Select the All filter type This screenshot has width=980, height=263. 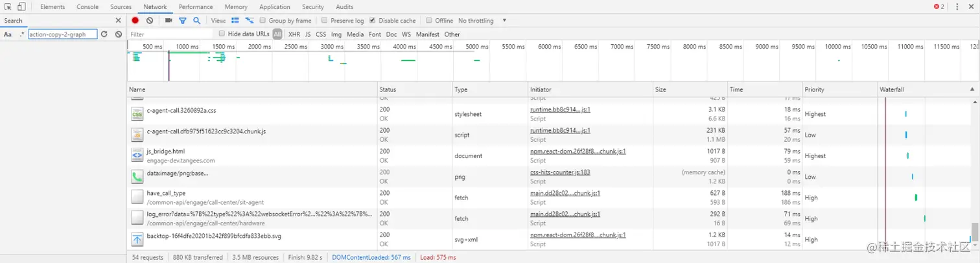point(277,34)
